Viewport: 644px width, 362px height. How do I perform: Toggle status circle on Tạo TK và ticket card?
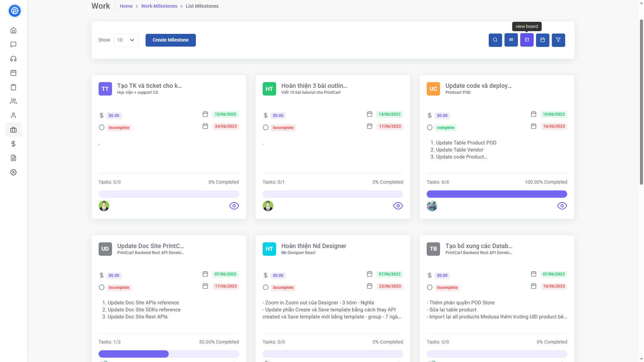tap(101, 127)
